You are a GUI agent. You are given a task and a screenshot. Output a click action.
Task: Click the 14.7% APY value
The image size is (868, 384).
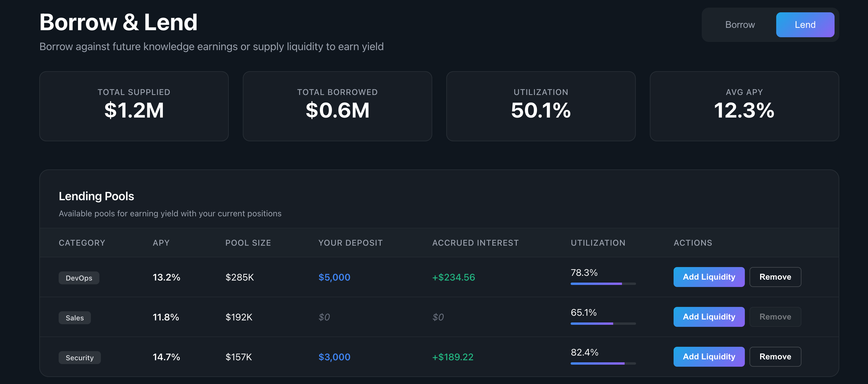point(166,357)
